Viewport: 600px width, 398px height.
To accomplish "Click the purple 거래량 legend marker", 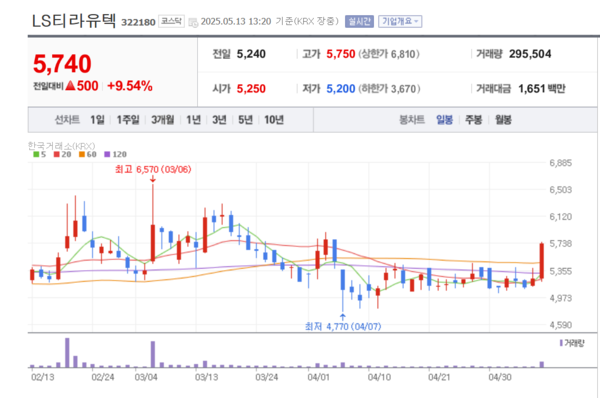I will [x=561, y=343].
